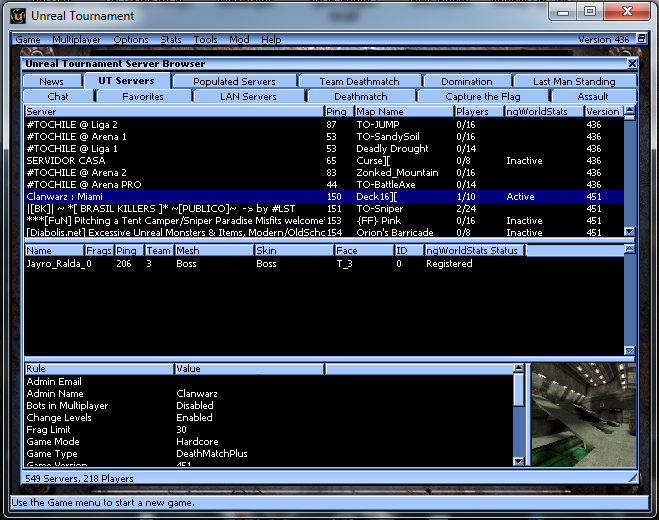
Task: Select the [FuN] Pitching a Tent server
Action: (x=324, y=221)
